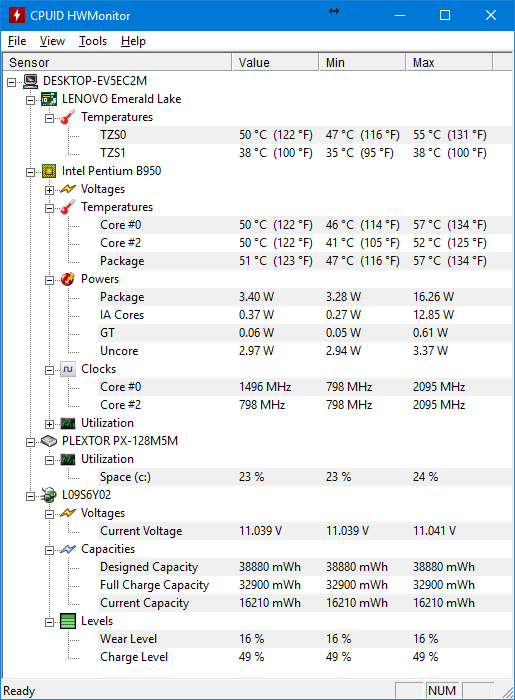This screenshot has height=700, width=515.
Task: Select the Full Charge Capacity row
Action: pos(305,585)
